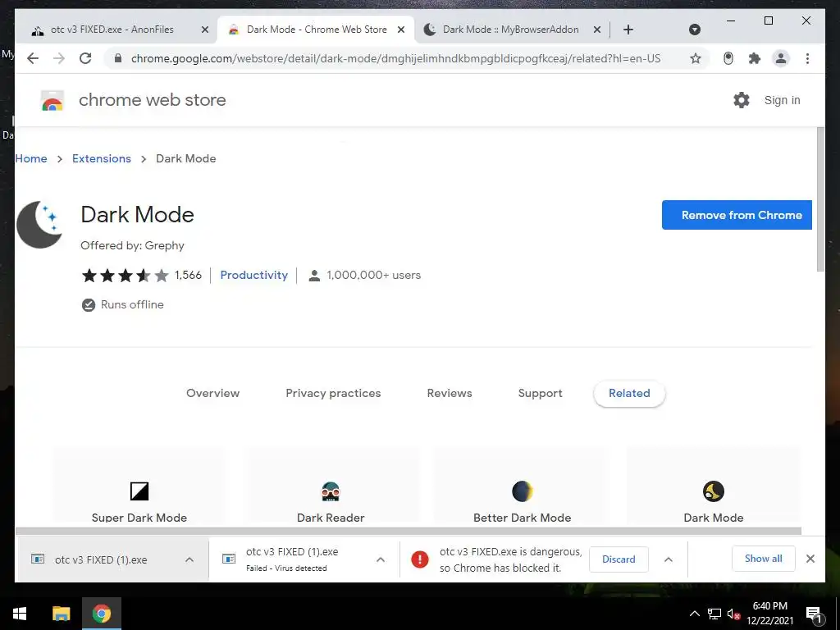Click the Runs offline label
This screenshot has height=630, width=840.
tap(132, 305)
